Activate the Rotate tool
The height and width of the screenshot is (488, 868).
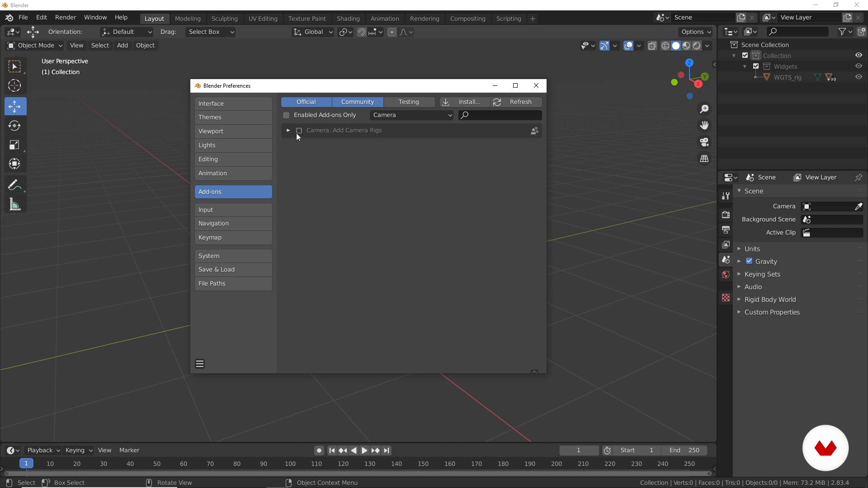click(x=14, y=126)
